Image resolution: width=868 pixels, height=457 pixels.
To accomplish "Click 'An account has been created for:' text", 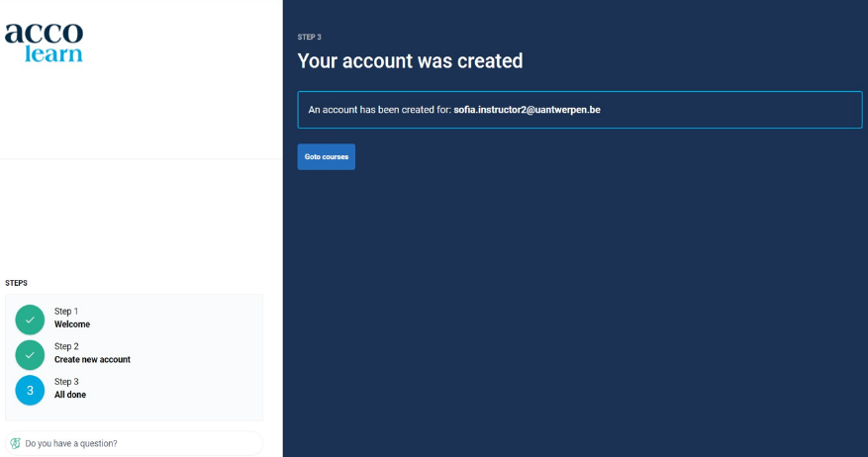I will [380, 110].
